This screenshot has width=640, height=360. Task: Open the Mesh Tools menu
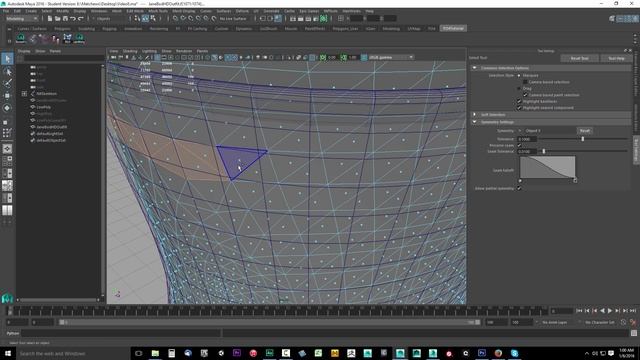point(158,11)
